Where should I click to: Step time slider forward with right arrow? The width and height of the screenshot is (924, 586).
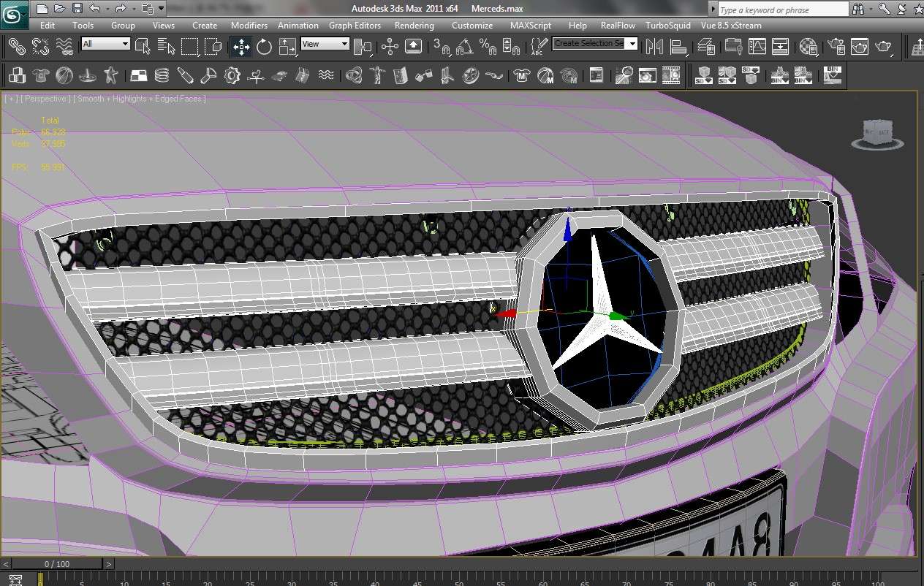tap(108, 564)
